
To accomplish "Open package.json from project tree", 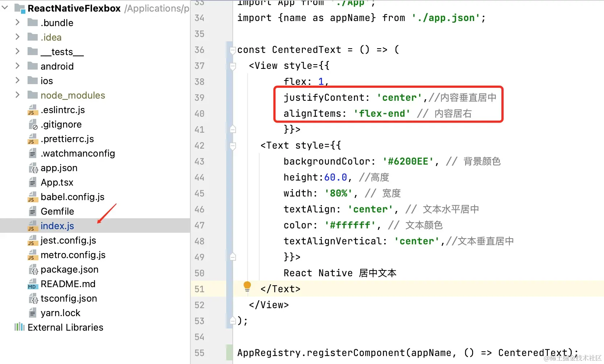I will [70, 269].
